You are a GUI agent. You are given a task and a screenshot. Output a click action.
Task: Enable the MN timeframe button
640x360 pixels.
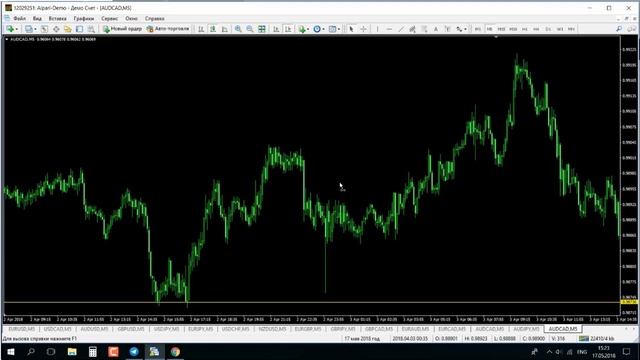[571, 29]
